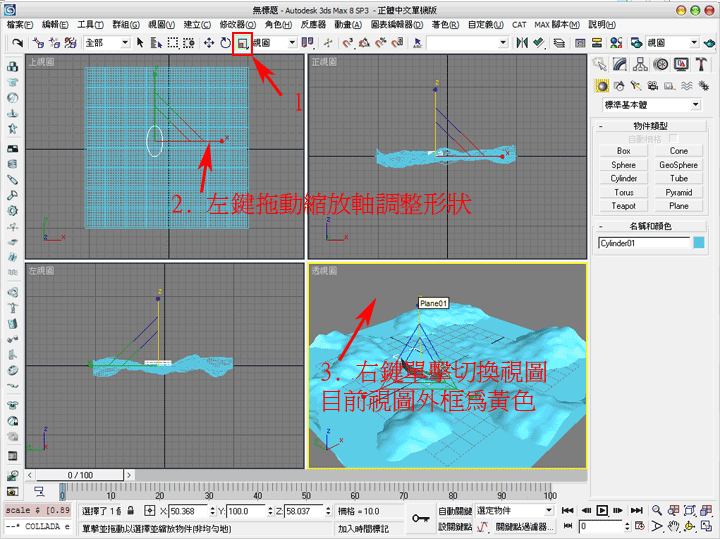Toggle the 自動關鍵 auto key button
Image resolution: width=720 pixels, height=539 pixels.
coord(455,511)
